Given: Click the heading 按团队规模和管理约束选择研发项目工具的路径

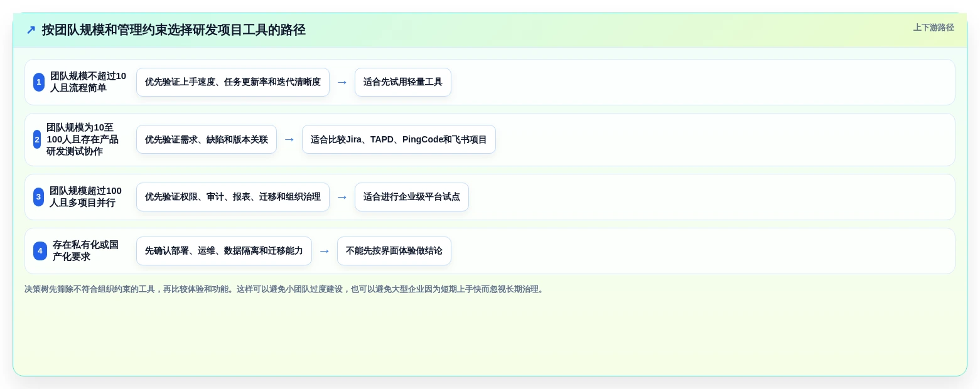Looking at the screenshot, I should tap(174, 30).
